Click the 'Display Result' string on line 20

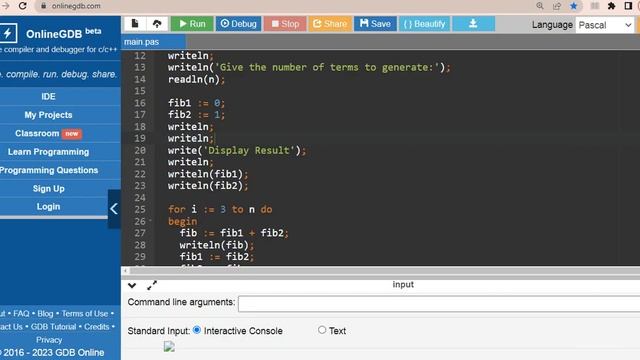pyautogui.click(x=249, y=150)
